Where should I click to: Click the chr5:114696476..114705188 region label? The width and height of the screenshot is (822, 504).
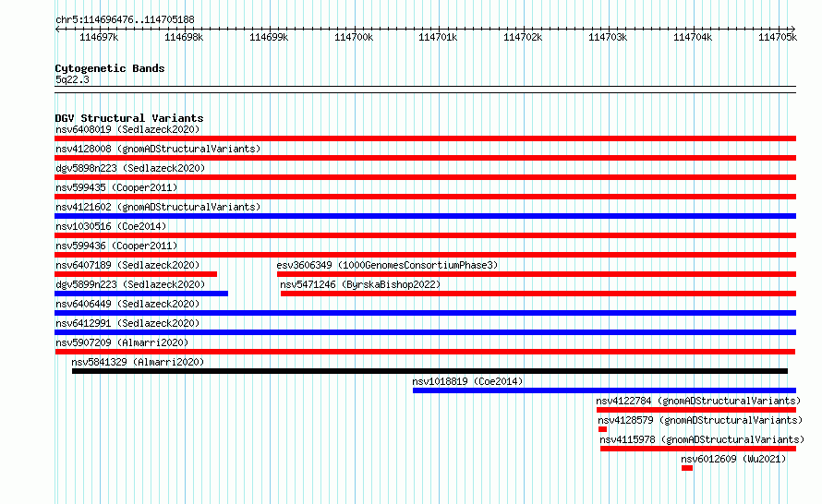click(125, 19)
